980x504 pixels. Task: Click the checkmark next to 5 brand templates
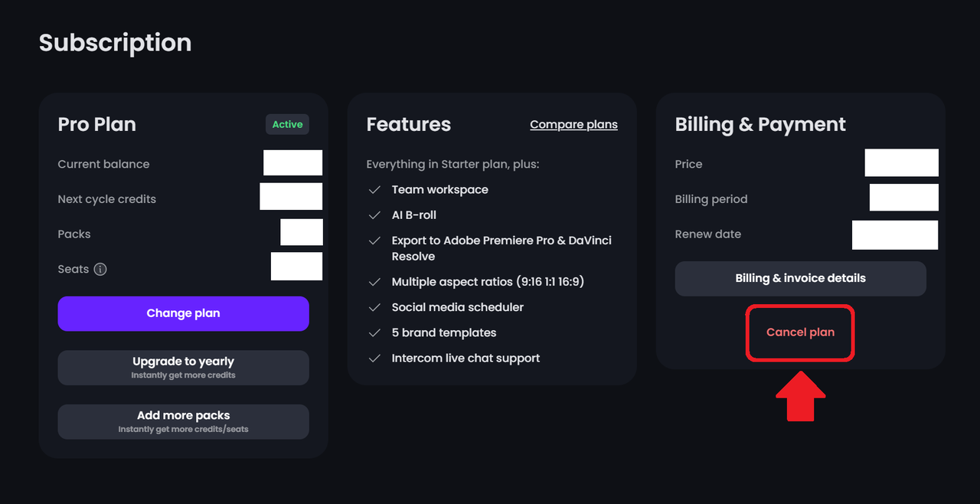point(374,332)
